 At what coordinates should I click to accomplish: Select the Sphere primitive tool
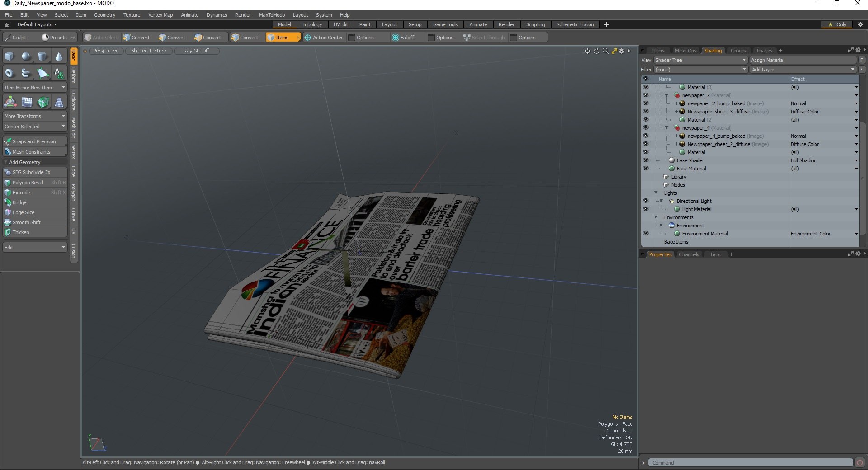pyautogui.click(x=26, y=56)
